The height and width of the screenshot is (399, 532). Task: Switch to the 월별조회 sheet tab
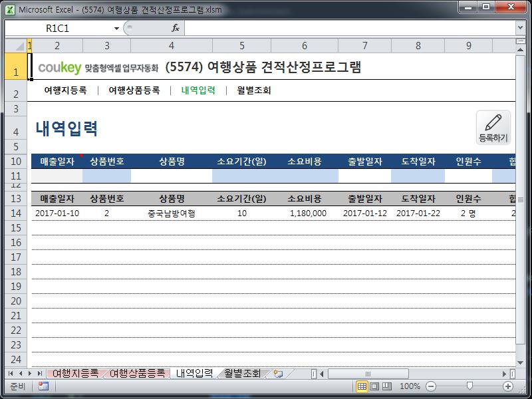[x=242, y=374]
